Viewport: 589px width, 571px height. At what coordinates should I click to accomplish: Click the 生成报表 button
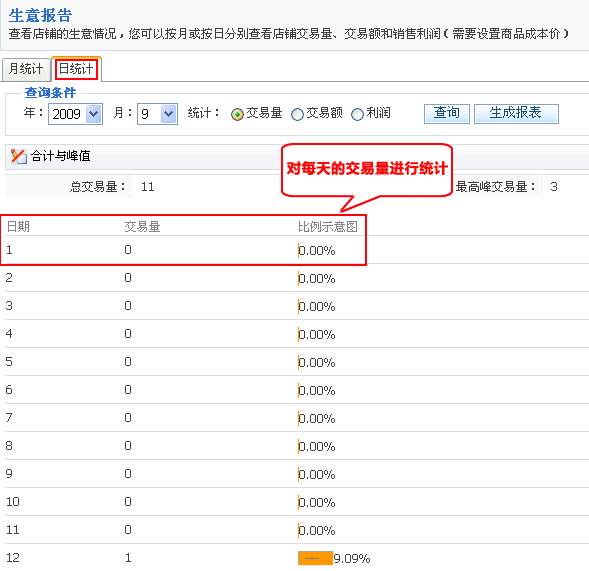point(516,113)
